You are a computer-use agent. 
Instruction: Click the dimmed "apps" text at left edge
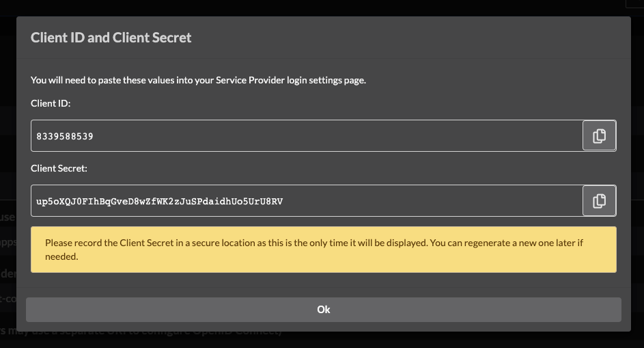(x=8, y=242)
